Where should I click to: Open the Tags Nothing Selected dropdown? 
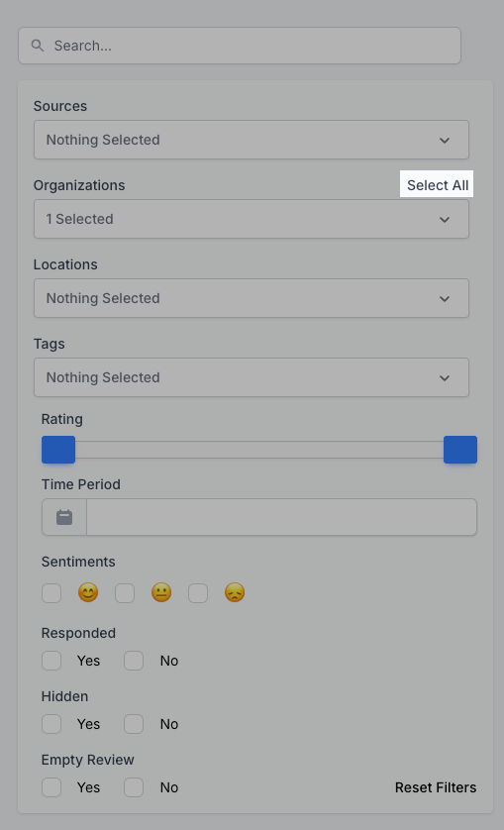point(252,377)
